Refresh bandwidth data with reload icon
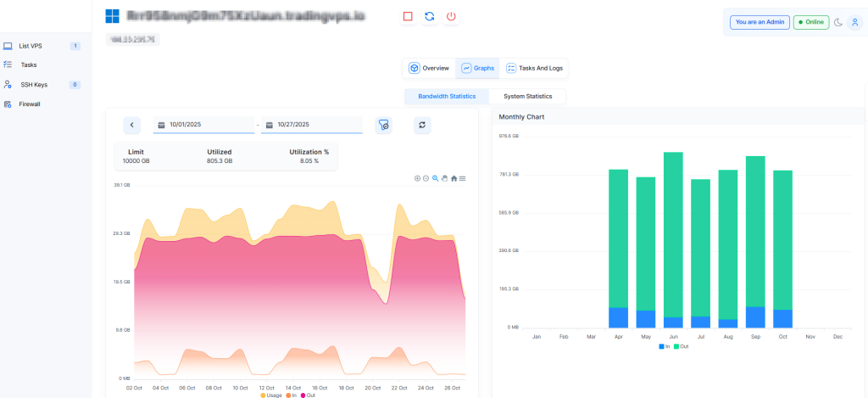Viewport: 868px width, 398px height. 424,125
